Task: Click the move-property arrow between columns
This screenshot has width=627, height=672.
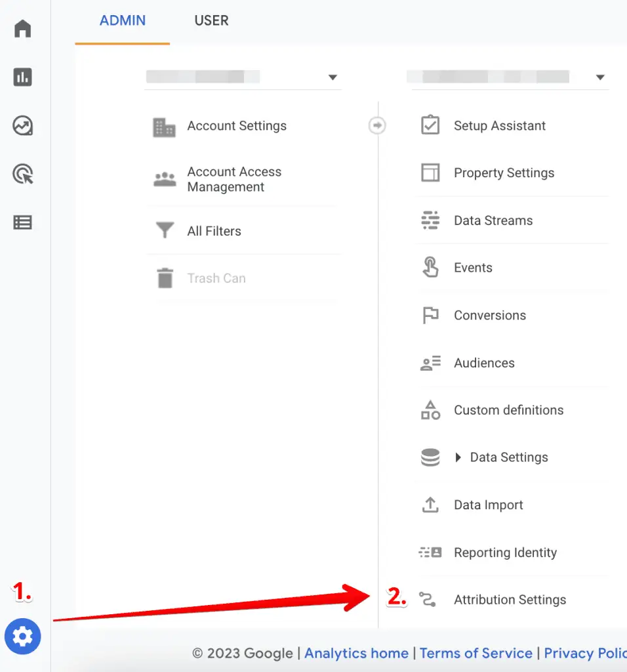Action: pyautogui.click(x=377, y=125)
